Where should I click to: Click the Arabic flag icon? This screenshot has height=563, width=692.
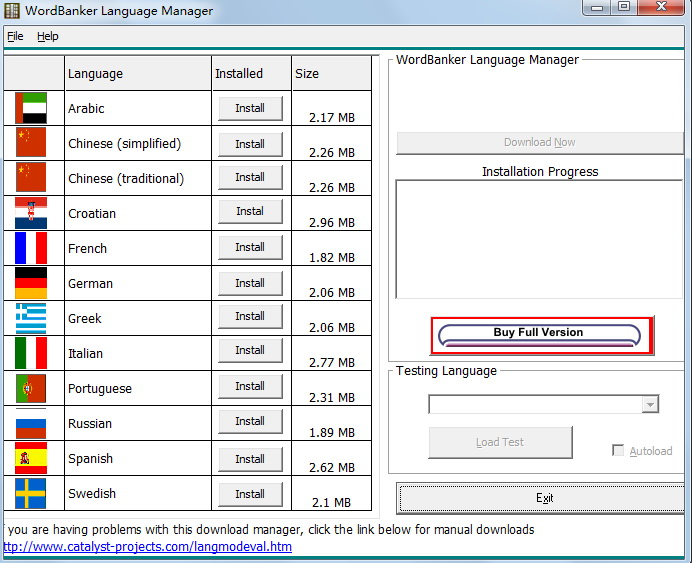coord(31,108)
